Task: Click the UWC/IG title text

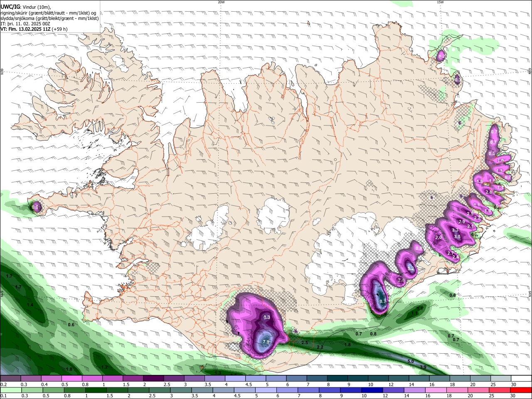Action: click(x=10, y=7)
